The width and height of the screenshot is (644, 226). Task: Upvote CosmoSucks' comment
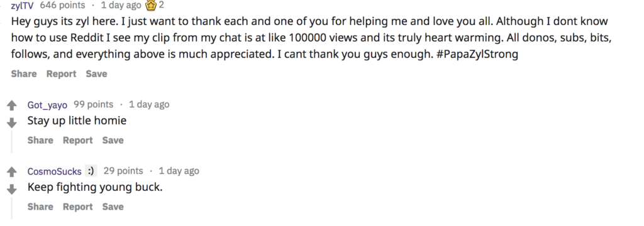point(11,172)
